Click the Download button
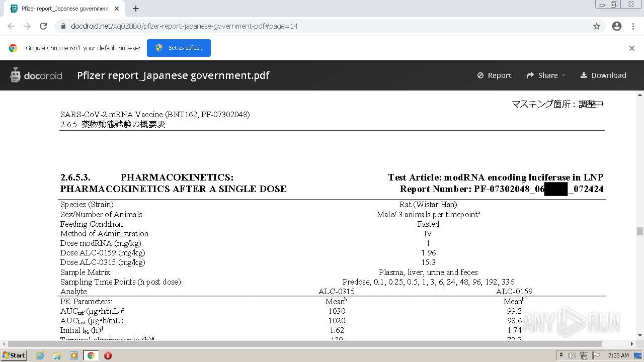Viewport: 644px width, 362px height. click(603, 75)
